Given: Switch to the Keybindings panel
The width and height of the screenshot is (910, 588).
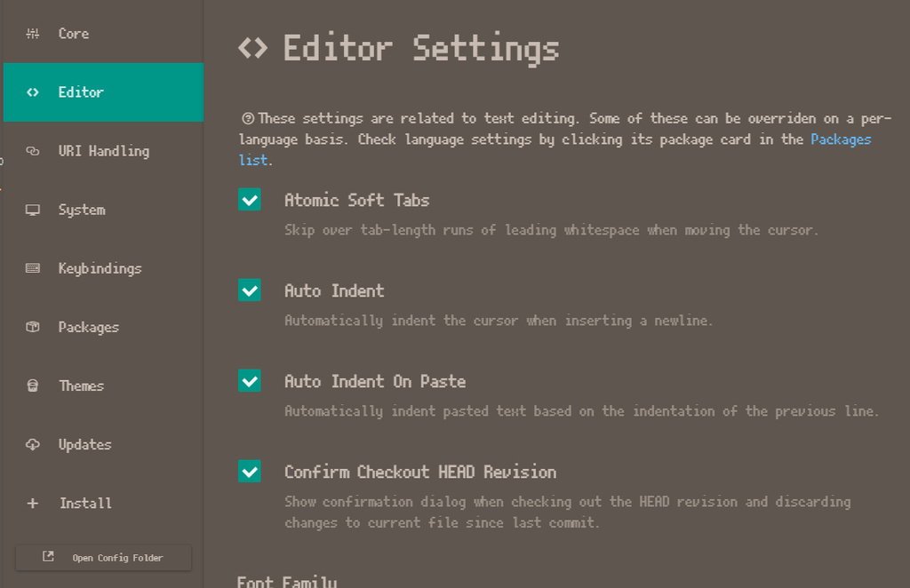Looking at the screenshot, I should (x=103, y=268).
